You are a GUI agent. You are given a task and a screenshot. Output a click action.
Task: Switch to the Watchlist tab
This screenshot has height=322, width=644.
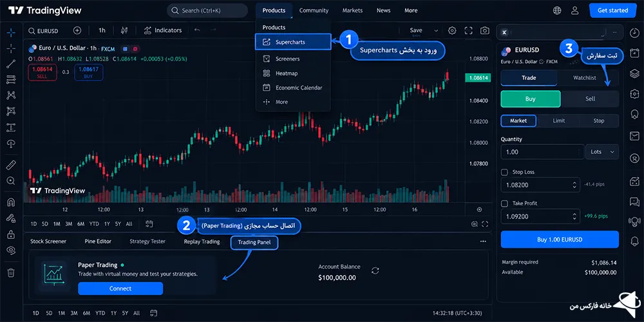pos(585,78)
